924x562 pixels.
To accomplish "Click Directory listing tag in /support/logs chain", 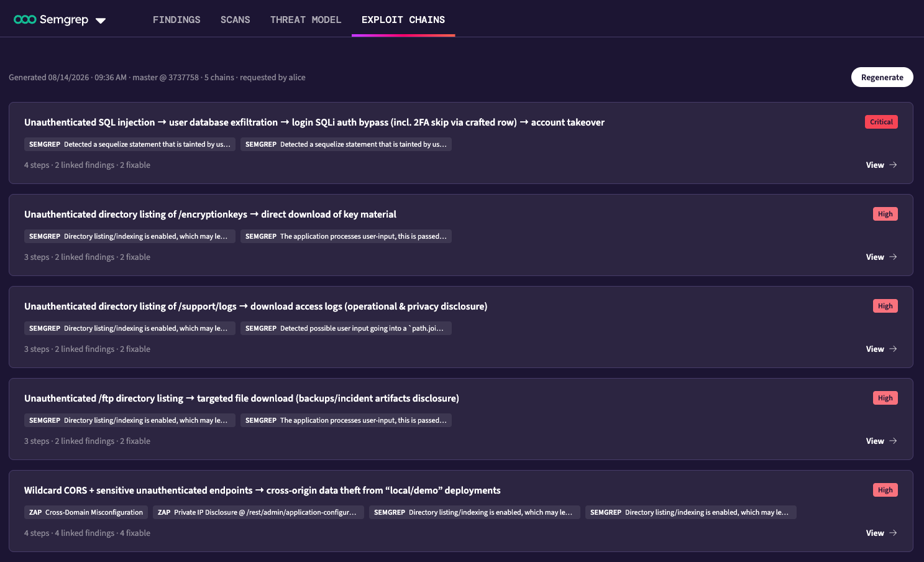I will pos(130,328).
